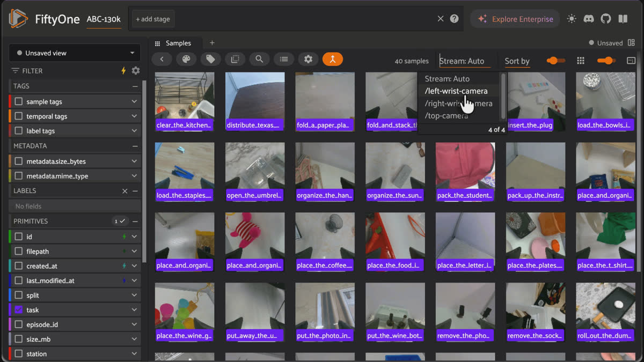Screen dimensions: 644x362
Task: Click the X icon in the LABELS header
Action: pos(125,191)
